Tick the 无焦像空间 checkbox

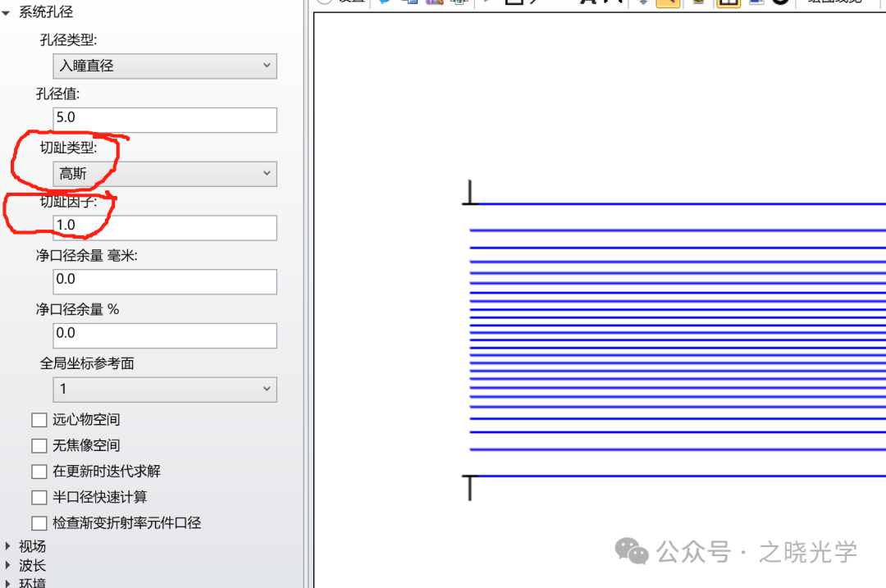(x=39, y=446)
